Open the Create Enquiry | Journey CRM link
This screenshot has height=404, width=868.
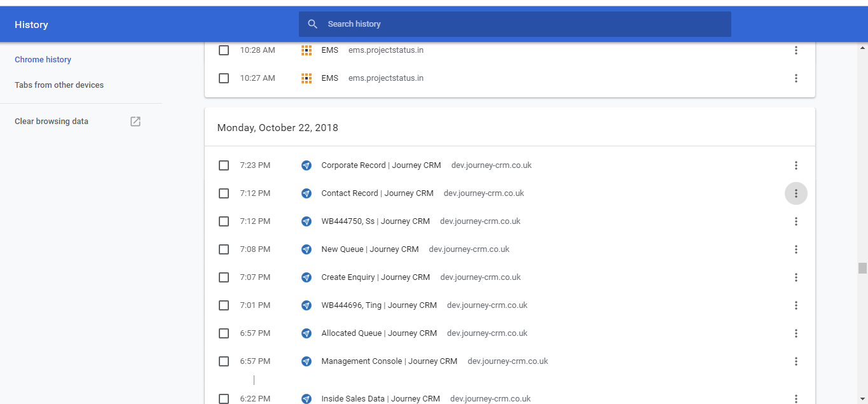tap(375, 277)
